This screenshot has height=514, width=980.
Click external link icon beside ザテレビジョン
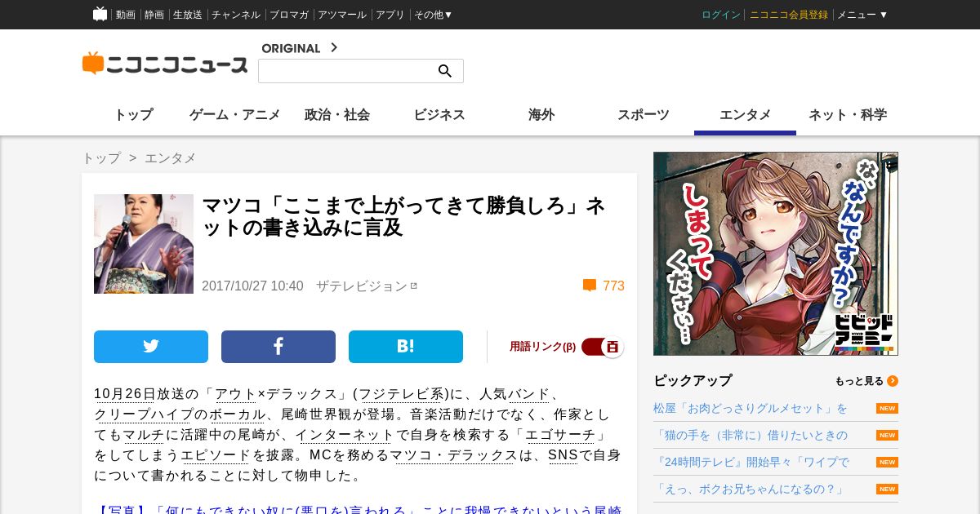point(413,286)
